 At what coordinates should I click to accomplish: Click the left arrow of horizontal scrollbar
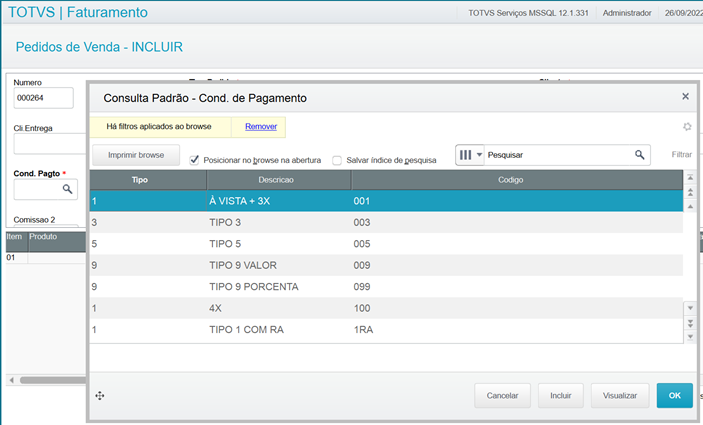[x=12, y=380]
